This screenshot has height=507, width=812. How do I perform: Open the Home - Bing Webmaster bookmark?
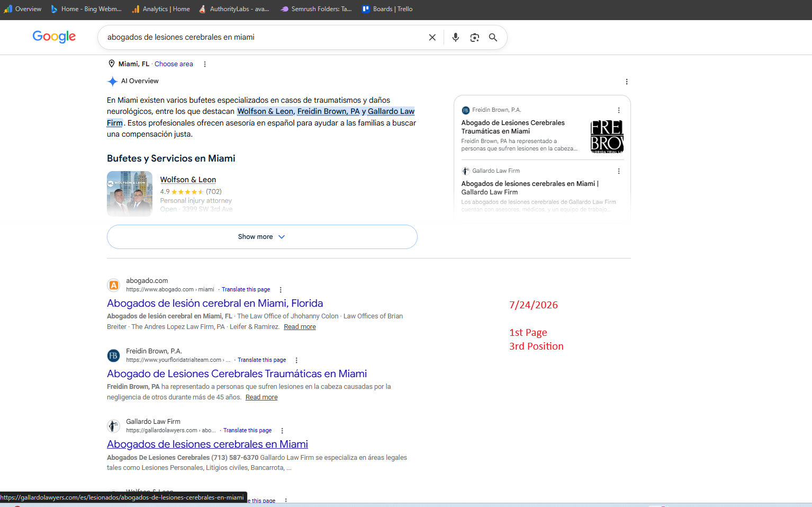click(x=86, y=9)
